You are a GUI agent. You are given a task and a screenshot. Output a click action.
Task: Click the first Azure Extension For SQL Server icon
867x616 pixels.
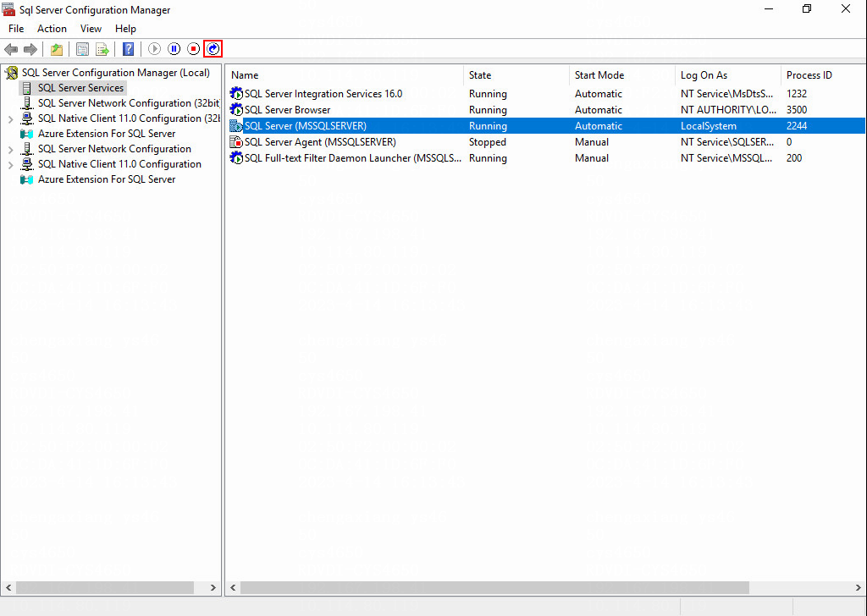(26, 134)
